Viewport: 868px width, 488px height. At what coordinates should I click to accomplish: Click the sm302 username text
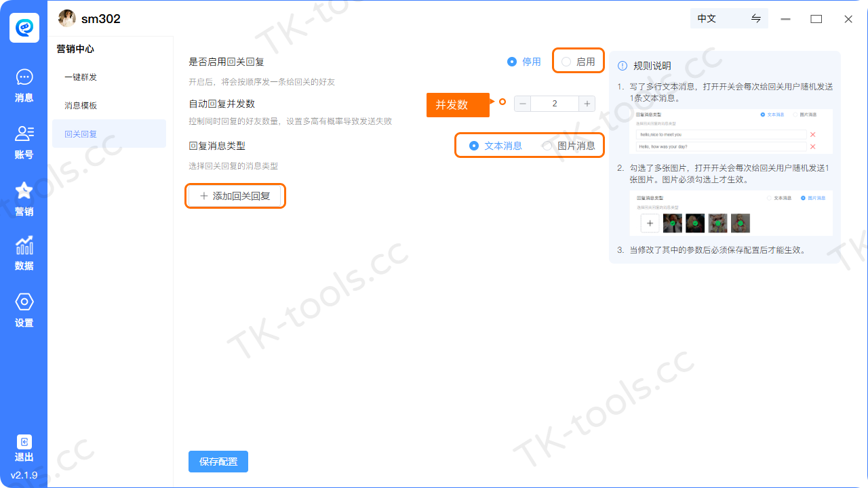pos(101,19)
